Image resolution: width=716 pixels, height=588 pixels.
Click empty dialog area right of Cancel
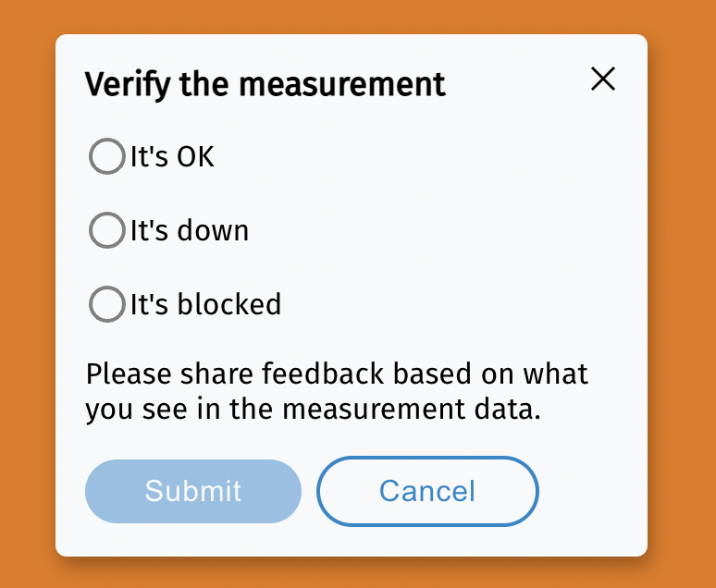592,491
